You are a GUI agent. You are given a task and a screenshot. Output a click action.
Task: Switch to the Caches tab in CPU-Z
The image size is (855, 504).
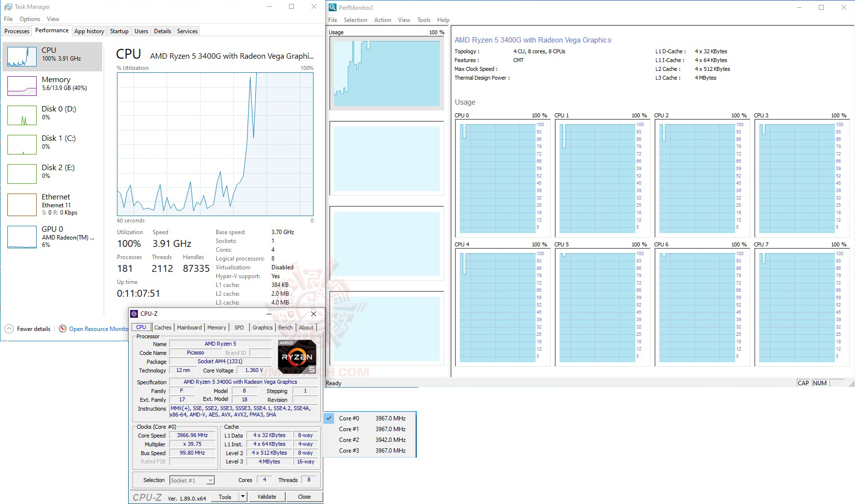point(163,328)
